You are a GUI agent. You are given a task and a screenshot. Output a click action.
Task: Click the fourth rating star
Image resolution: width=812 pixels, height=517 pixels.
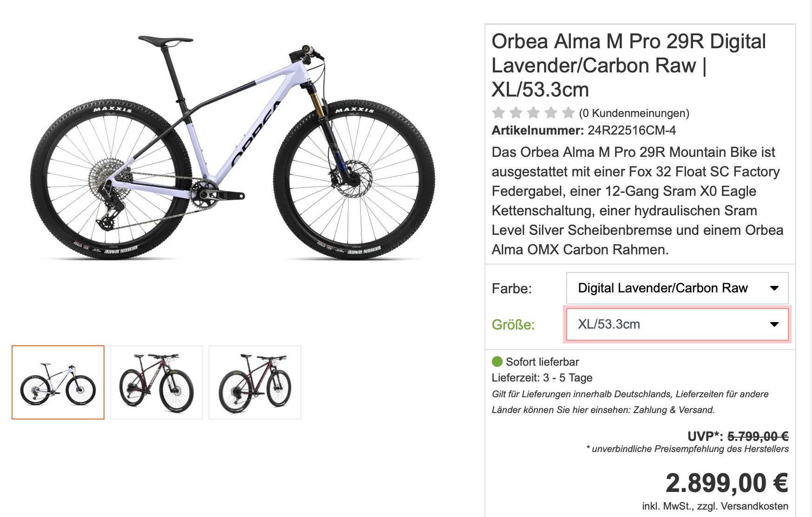[551, 113]
